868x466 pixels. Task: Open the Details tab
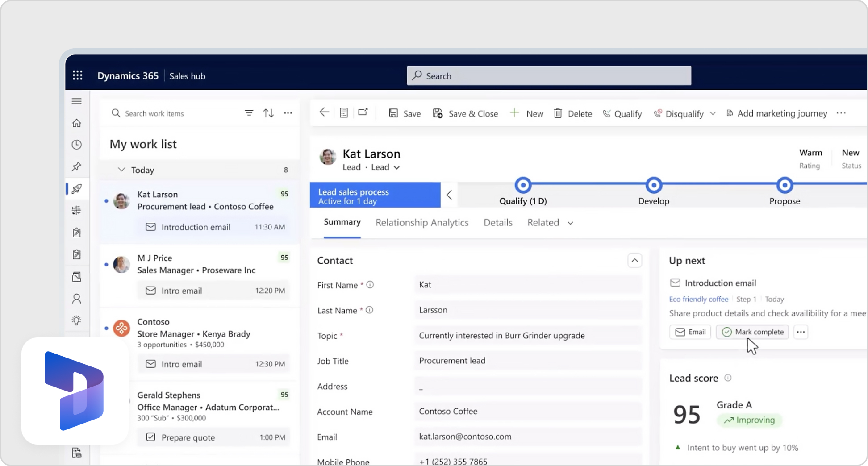(497, 222)
